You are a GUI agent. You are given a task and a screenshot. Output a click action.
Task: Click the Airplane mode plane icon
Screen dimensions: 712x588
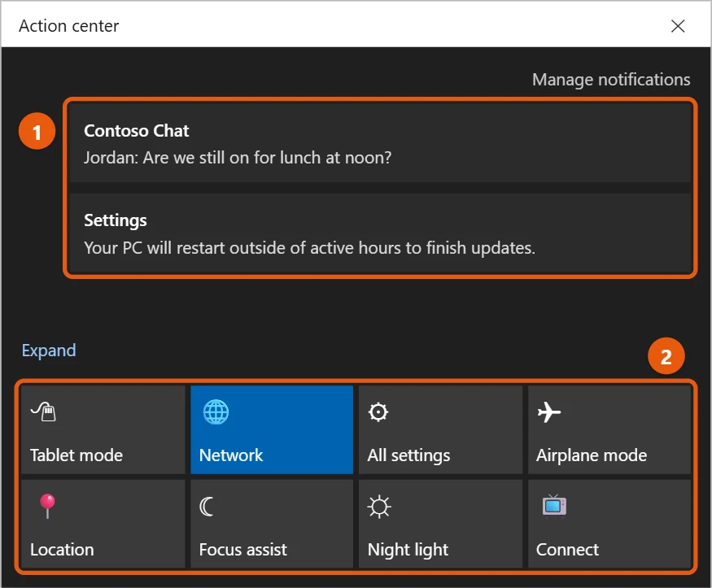[x=549, y=412]
